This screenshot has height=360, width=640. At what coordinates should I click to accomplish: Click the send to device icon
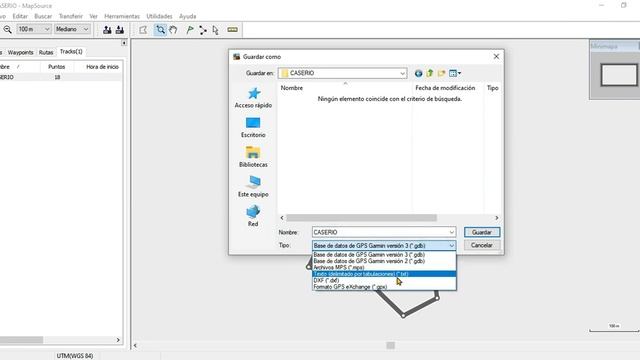pyautogui.click(x=107, y=29)
